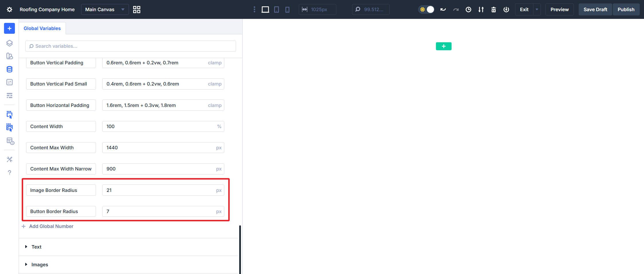Publish the page
Image resolution: width=644 pixels, height=274 pixels.
(626, 9)
